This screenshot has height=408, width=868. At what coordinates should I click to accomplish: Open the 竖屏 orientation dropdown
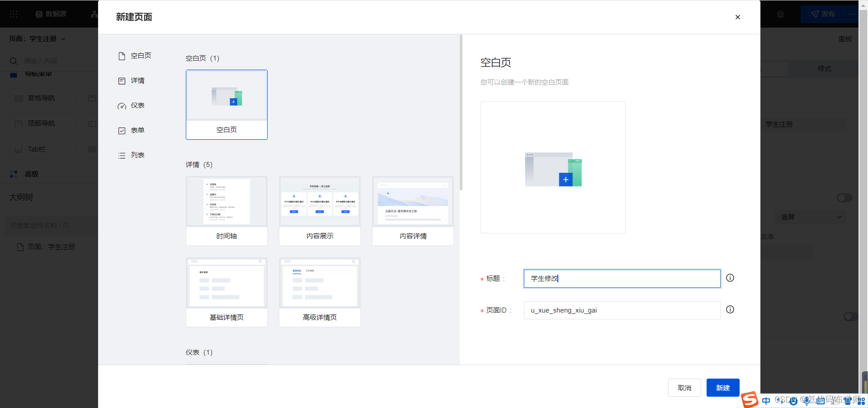tap(810, 217)
